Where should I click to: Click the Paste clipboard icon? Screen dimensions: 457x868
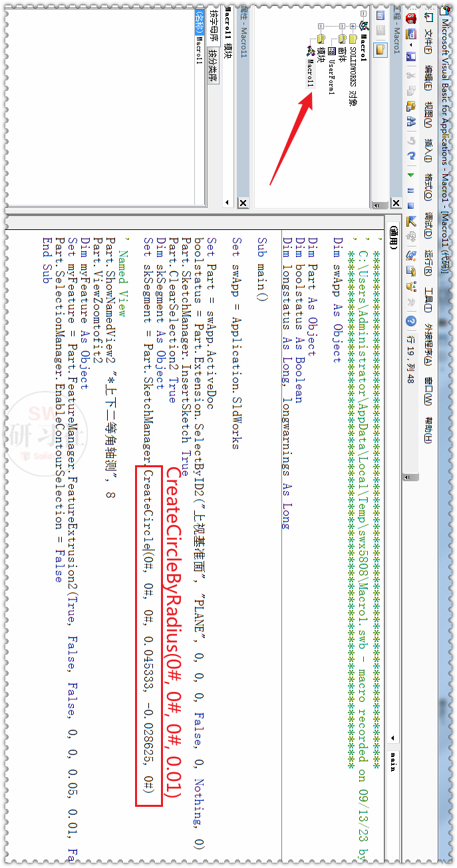411,106
